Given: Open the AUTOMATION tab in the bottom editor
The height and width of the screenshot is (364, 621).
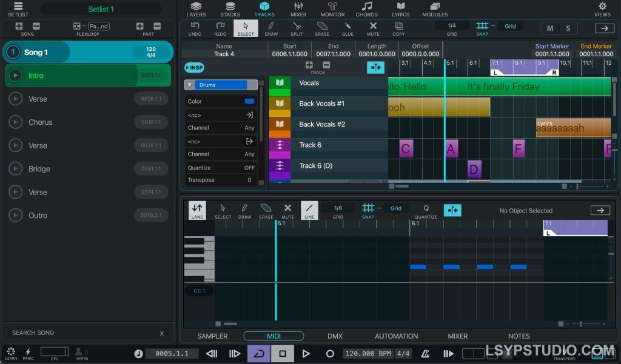Looking at the screenshot, I should point(395,336).
